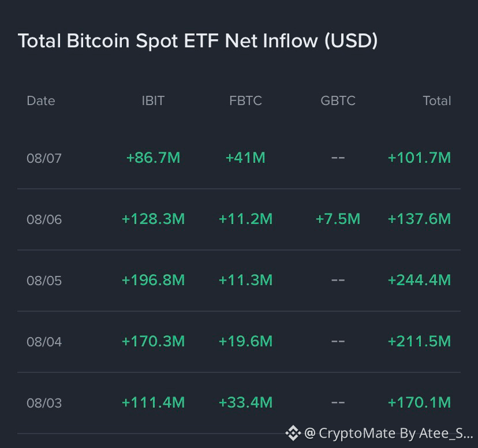
Task: Click the +19.6M FBTC value
Action: click(245, 341)
